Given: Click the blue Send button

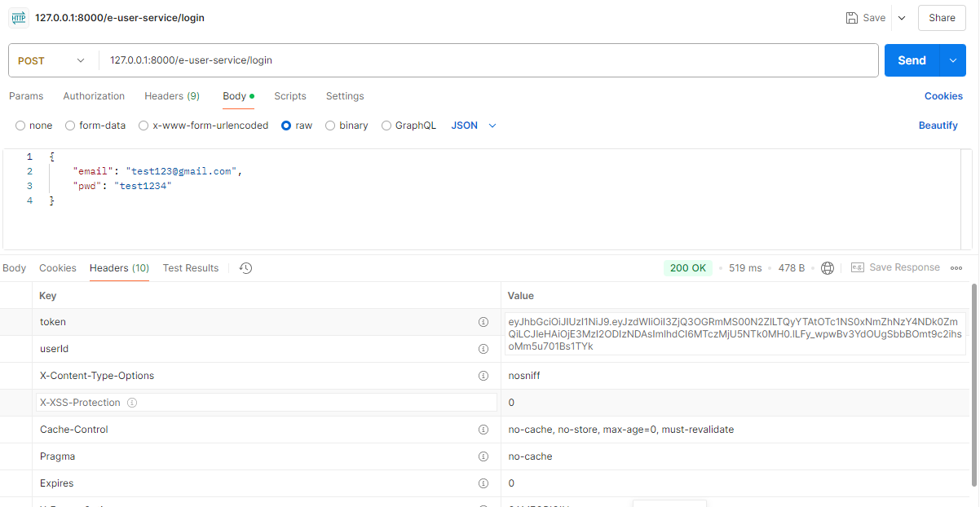Looking at the screenshot, I should pos(912,60).
